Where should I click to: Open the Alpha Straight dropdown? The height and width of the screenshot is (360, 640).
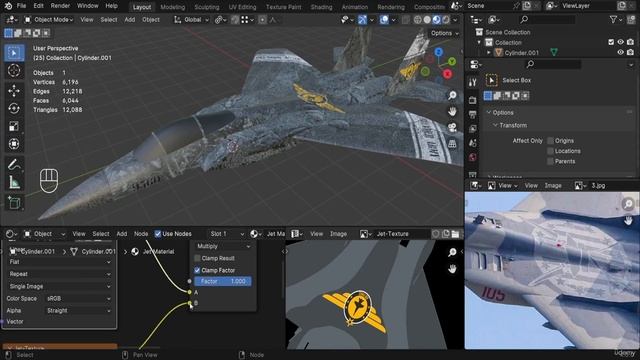[x=78, y=311]
